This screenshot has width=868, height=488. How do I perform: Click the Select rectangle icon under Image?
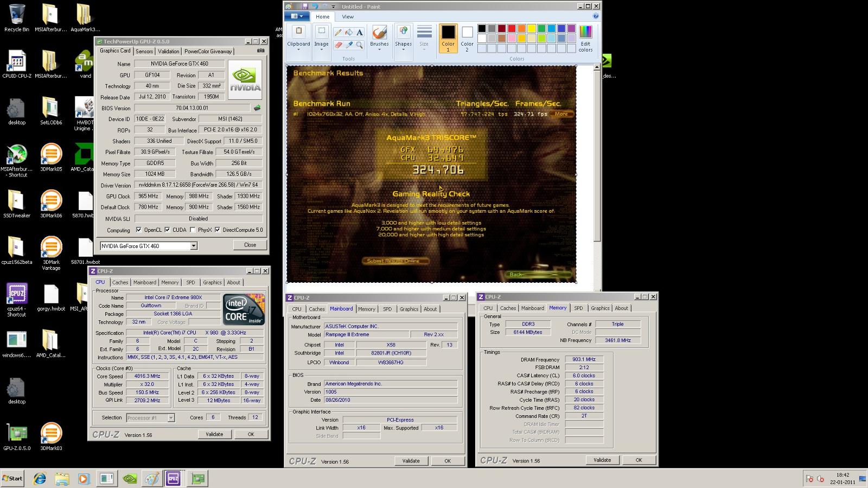(x=321, y=31)
